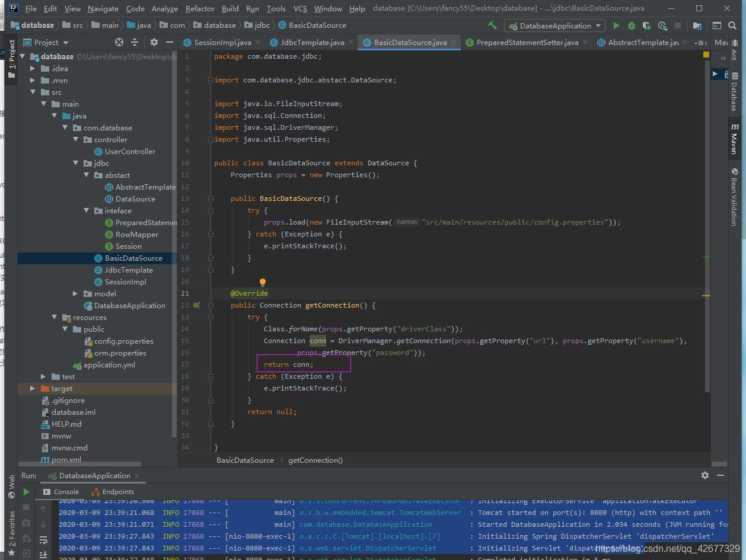Viewport: 746px width, 560px height.
Task: Rerun application in the Run panel
Action: 26,492
